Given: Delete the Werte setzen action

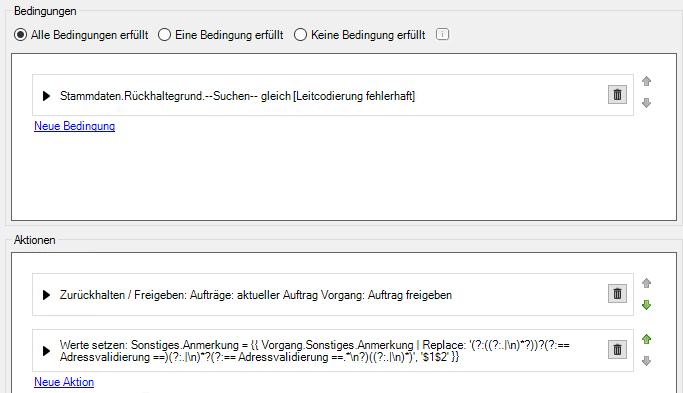Looking at the screenshot, I should pyautogui.click(x=617, y=349).
